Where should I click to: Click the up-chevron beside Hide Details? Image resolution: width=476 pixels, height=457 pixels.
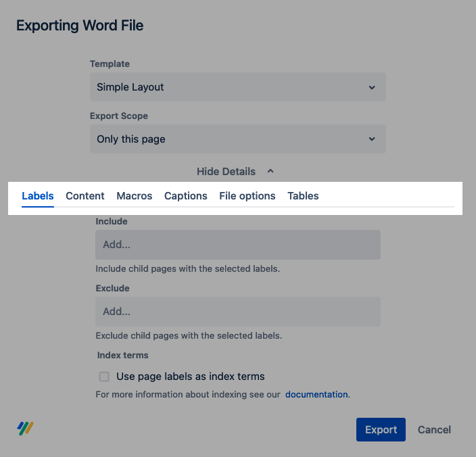(x=270, y=172)
